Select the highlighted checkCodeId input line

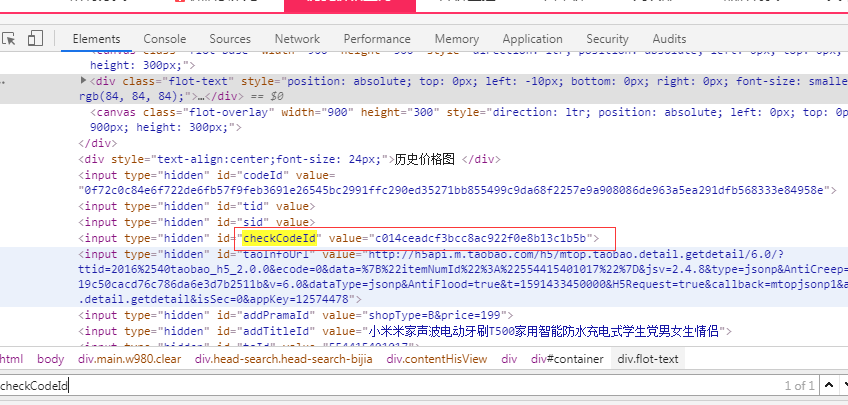339,238
